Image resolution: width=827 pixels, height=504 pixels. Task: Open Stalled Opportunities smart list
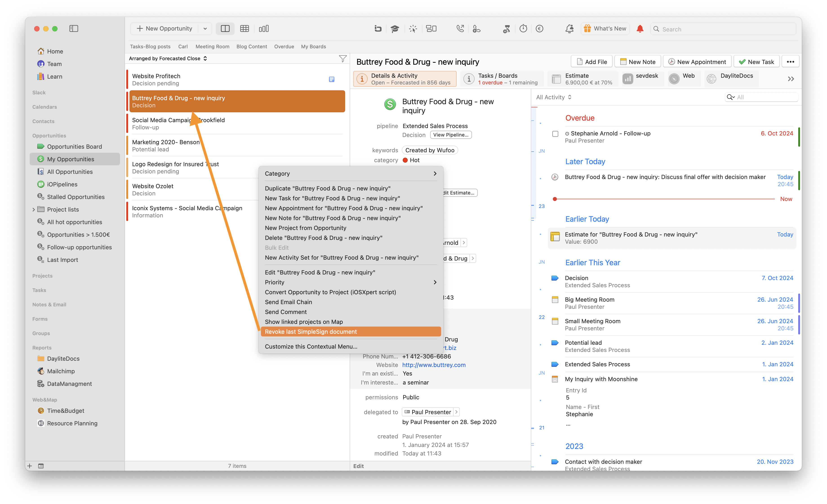point(76,197)
